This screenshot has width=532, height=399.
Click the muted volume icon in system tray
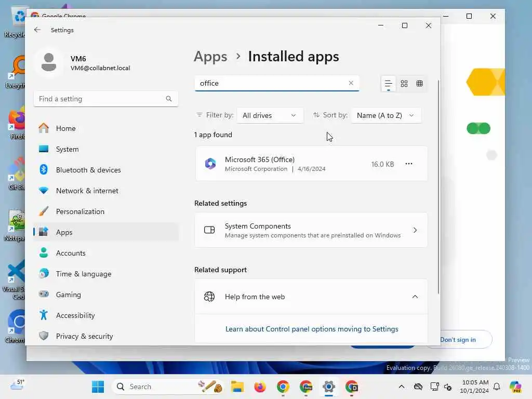[x=448, y=387]
